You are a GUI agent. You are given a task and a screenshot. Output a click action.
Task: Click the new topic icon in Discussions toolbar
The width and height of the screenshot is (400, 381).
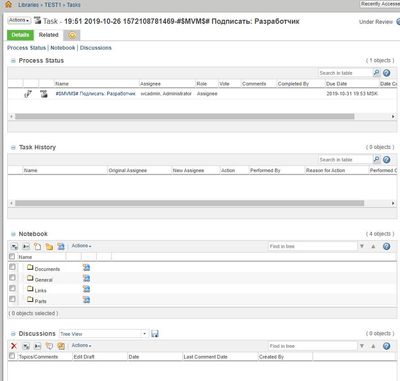(49, 346)
